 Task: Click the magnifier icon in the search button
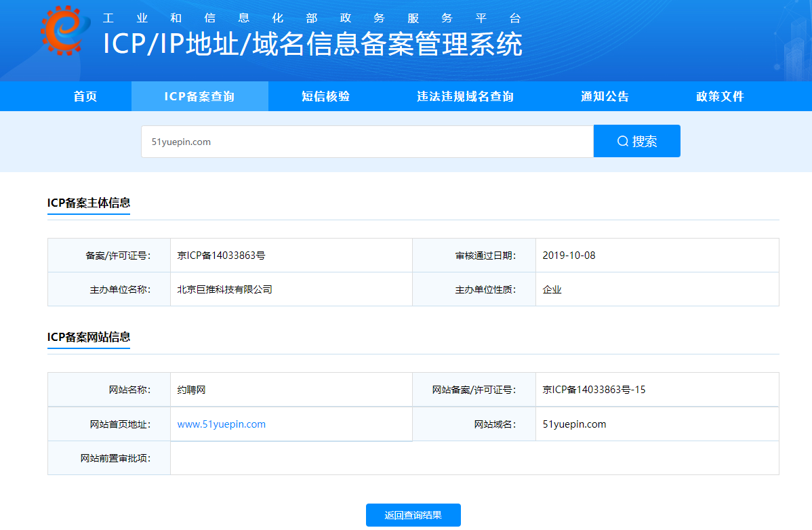click(622, 141)
